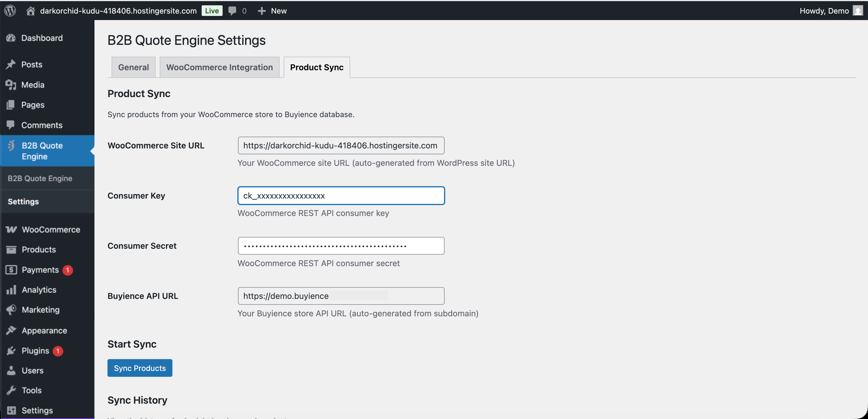Click the Posts pushpin icon

[11, 64]
